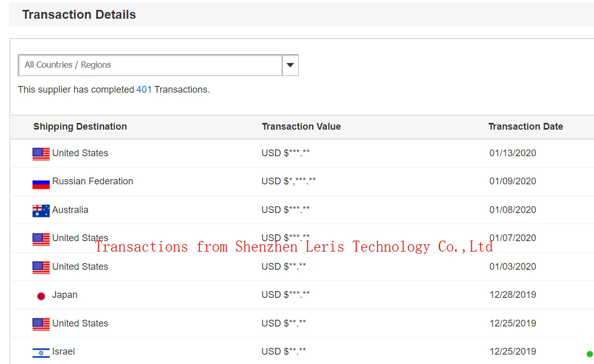Click the Australia flag icon

tap(41, 210)
